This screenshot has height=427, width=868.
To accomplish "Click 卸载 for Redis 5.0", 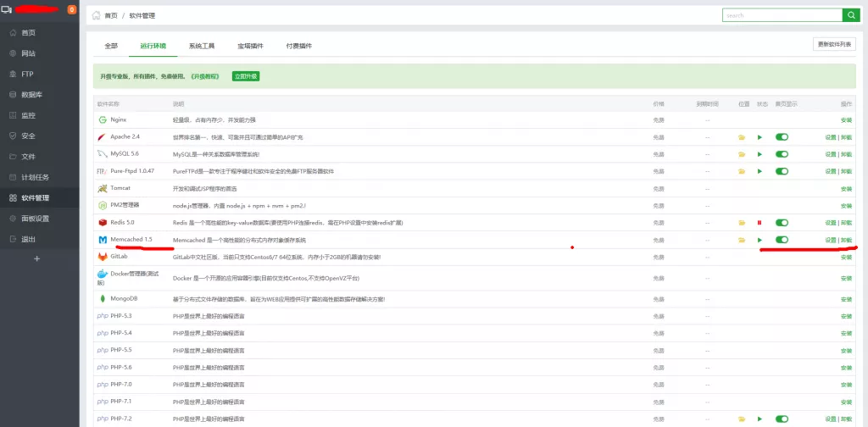I will (x=847, y=223).
